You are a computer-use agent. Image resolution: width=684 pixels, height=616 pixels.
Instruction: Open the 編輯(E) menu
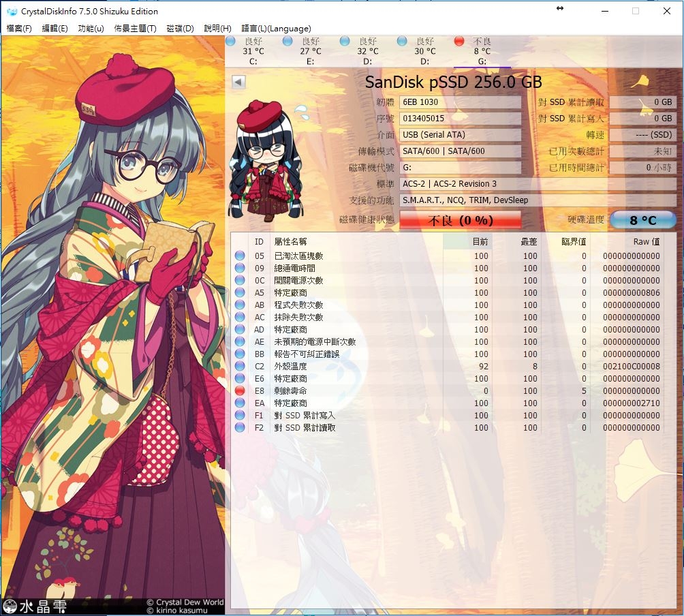55,29
